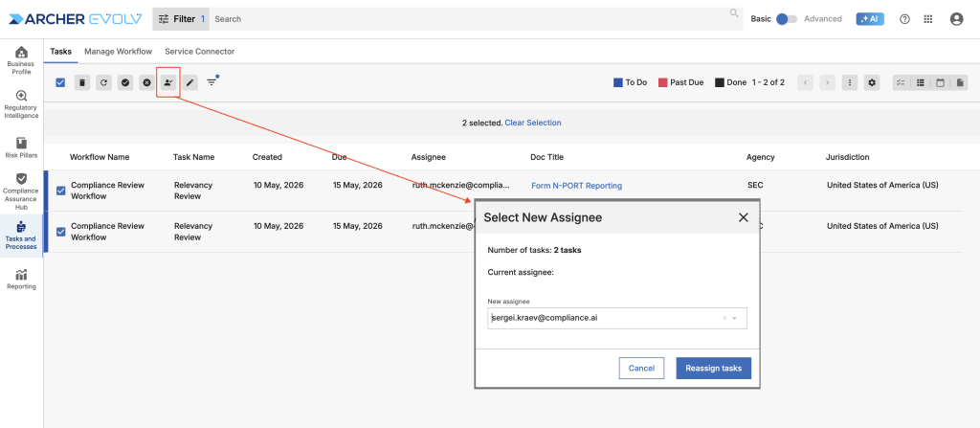This screenshot has width=980, height=428.
Task: Open the apps grid icon
Action: [928, 19]
